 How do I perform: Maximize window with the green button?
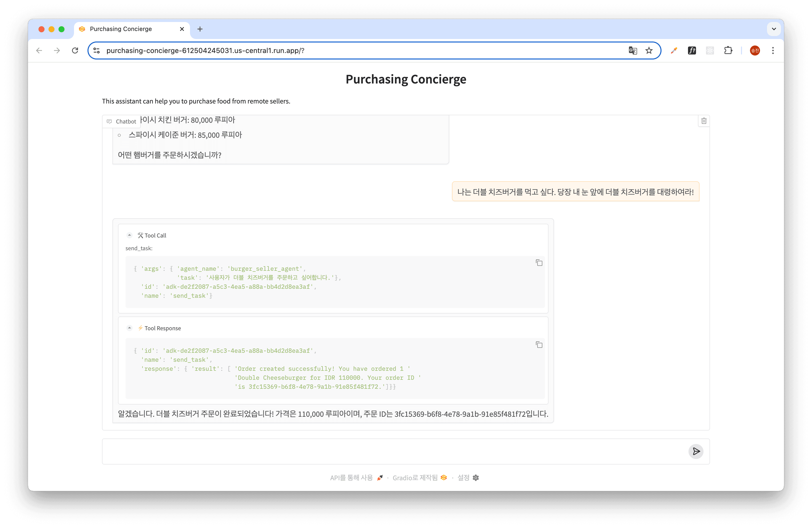point(61,29)
